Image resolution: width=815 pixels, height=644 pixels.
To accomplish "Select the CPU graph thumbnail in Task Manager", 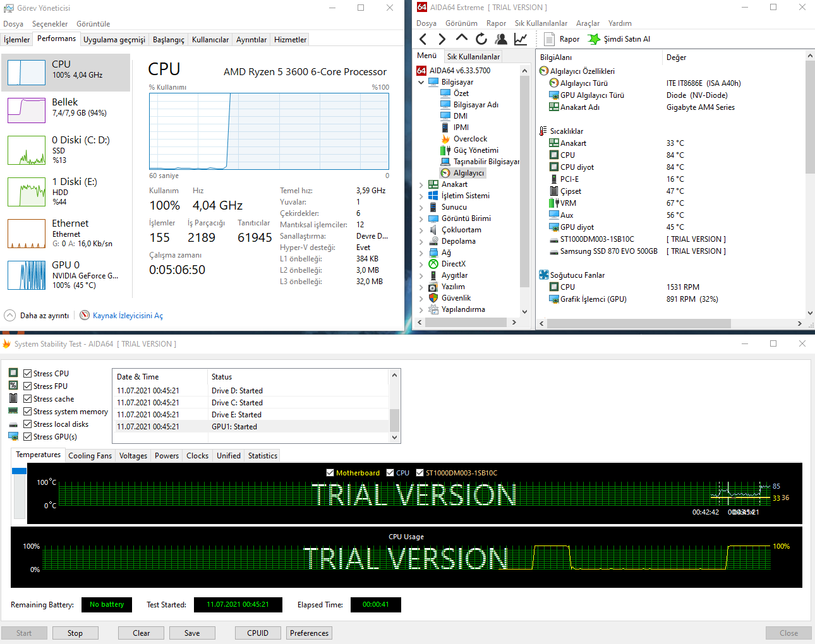I will click(x=27, y=73).
